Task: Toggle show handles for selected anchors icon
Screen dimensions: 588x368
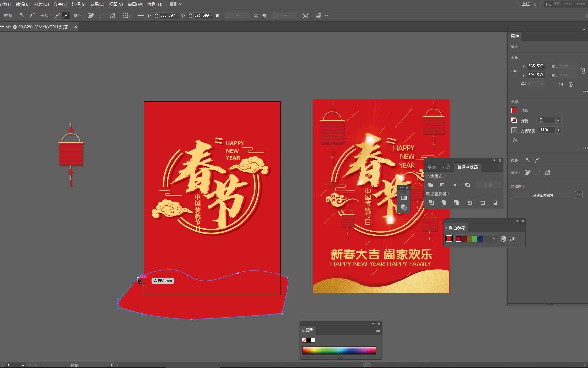Action: click(58, 16)
